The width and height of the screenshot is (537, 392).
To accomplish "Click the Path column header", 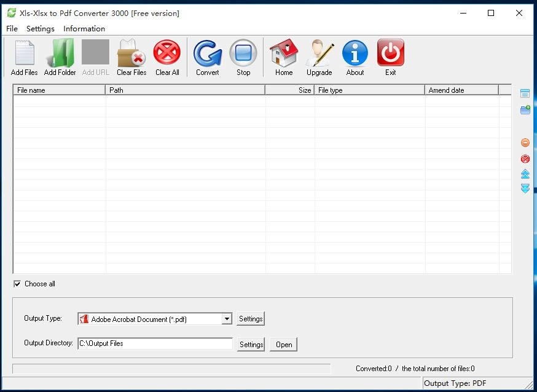I will click(186, 90).
